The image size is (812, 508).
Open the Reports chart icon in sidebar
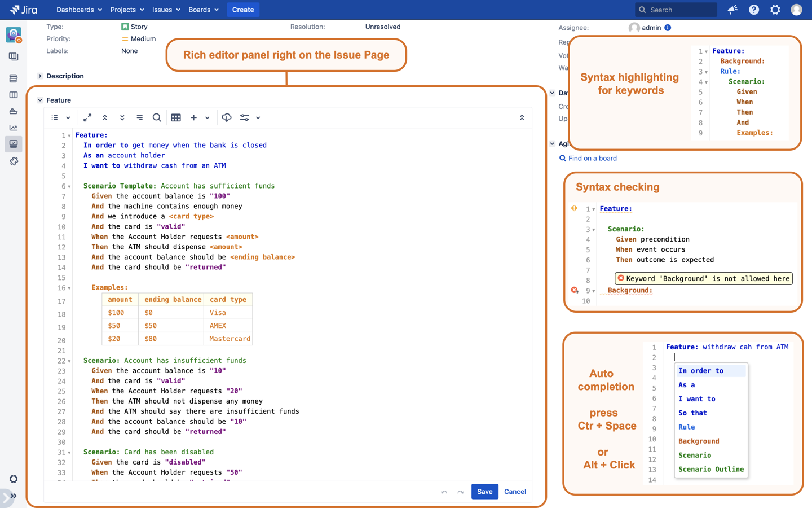pos(14,128)
